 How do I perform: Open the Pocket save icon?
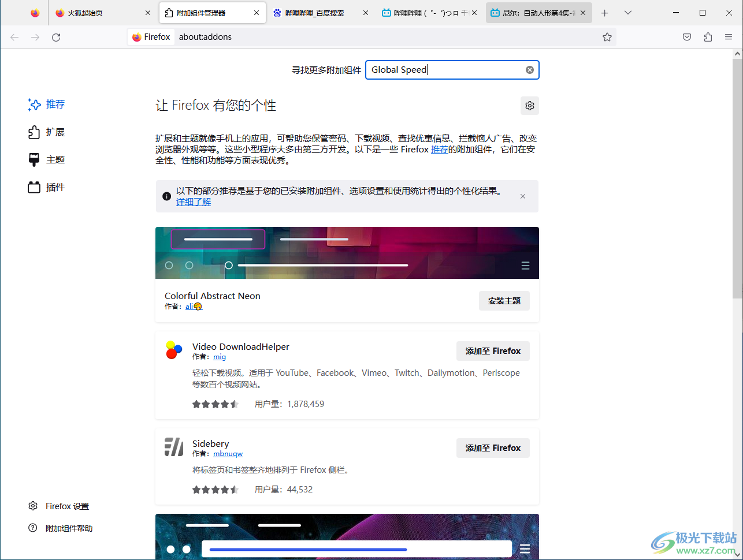coord(687,37)
